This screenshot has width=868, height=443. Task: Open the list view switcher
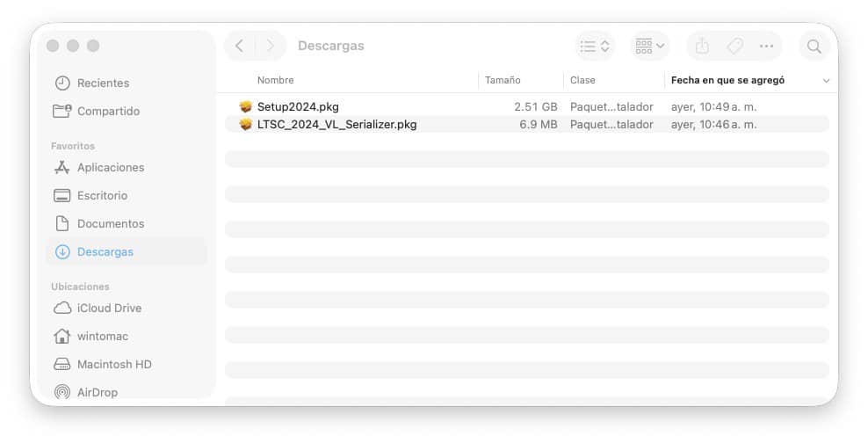[595, 46]
